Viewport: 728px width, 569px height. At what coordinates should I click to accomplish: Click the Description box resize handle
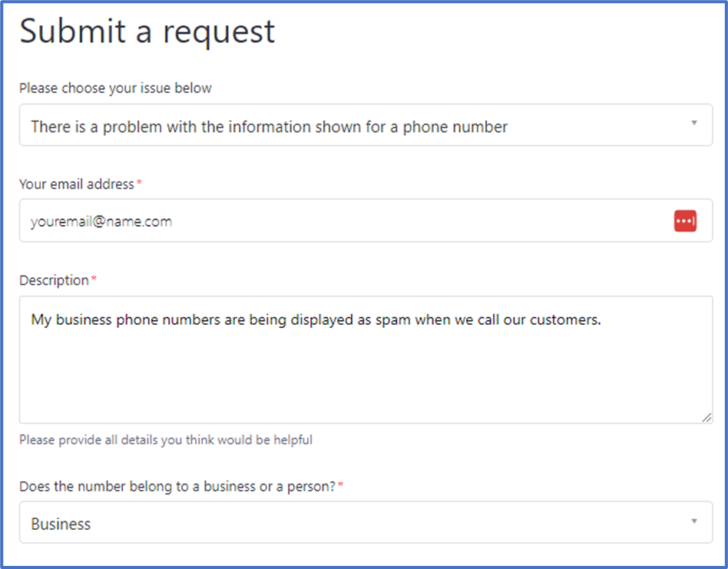tap(706, 418)
